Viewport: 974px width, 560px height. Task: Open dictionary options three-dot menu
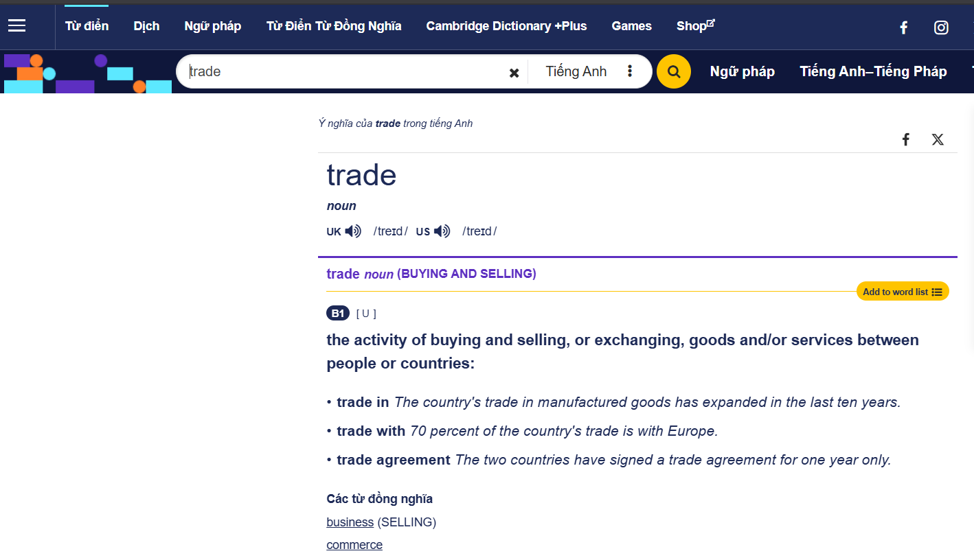630,71
